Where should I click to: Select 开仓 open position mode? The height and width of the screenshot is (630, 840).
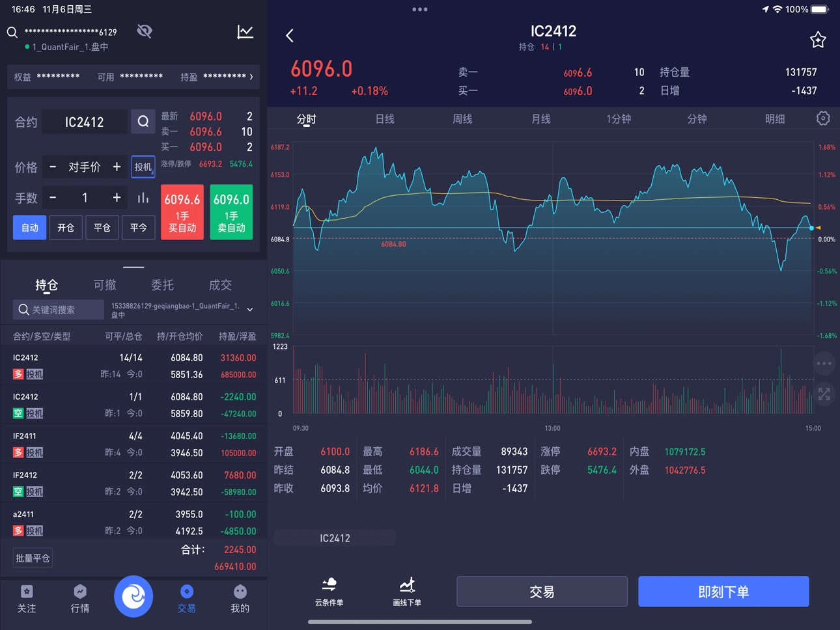click(66, 228)
